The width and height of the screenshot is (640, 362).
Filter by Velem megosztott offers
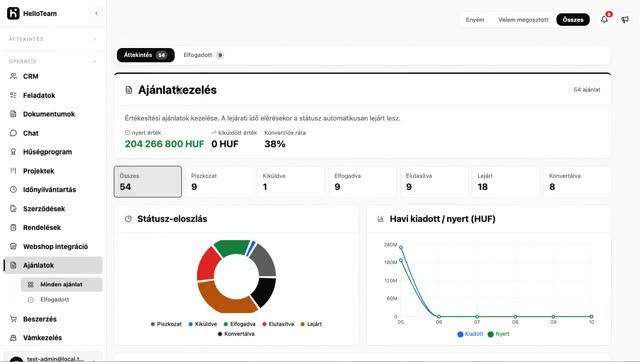(x=523, y=20)
